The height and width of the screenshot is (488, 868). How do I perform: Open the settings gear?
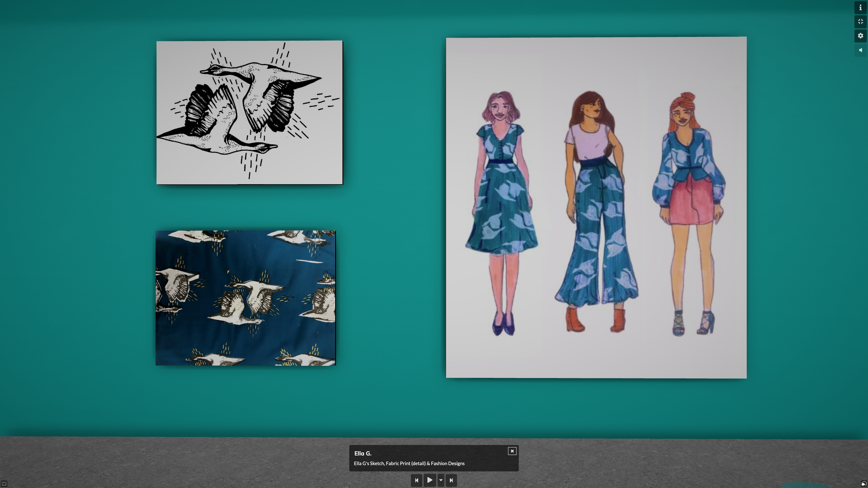860,36
